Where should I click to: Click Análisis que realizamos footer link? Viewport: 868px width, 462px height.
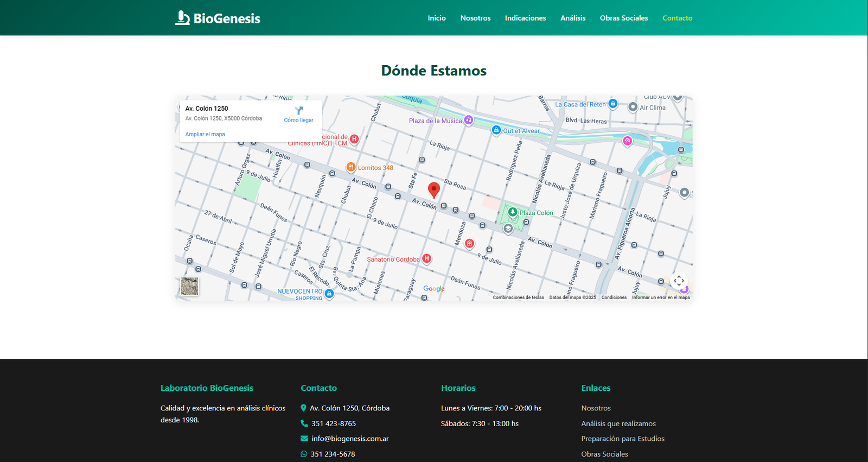click(x=618, y=423)
